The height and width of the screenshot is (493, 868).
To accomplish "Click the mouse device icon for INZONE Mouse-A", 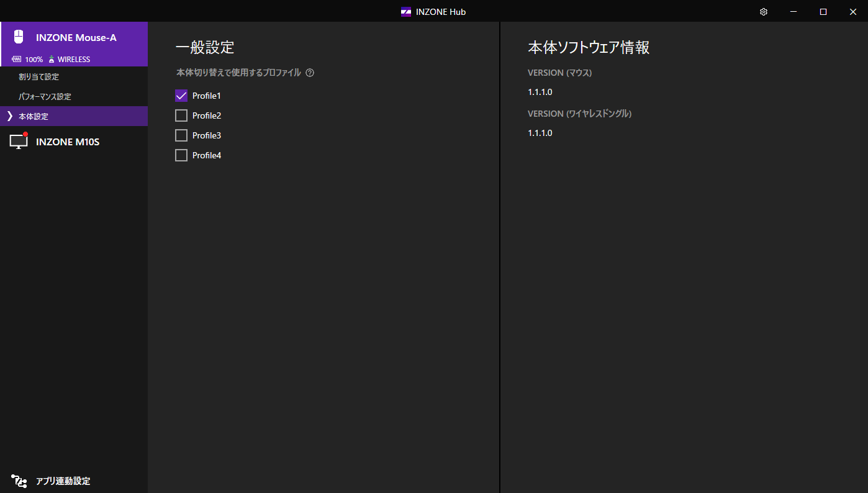I will [19, 37].
